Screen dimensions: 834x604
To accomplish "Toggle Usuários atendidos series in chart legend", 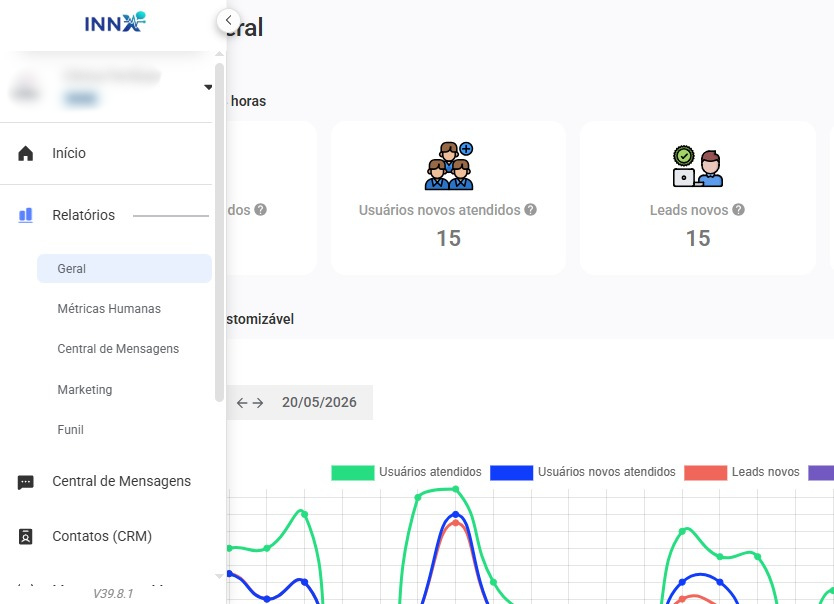I will click(406, 472).
